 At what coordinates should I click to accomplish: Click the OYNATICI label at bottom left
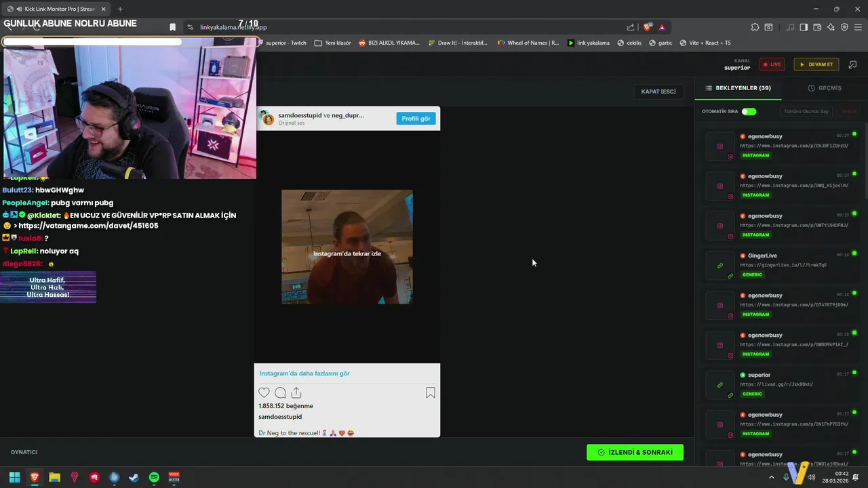pyautogui.click(x=24, y=452)
